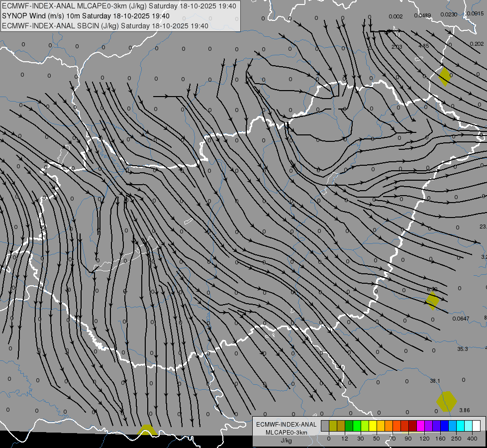Click the legend tick label 12
This screenshot has width=487, height=448.
(344, 439)
